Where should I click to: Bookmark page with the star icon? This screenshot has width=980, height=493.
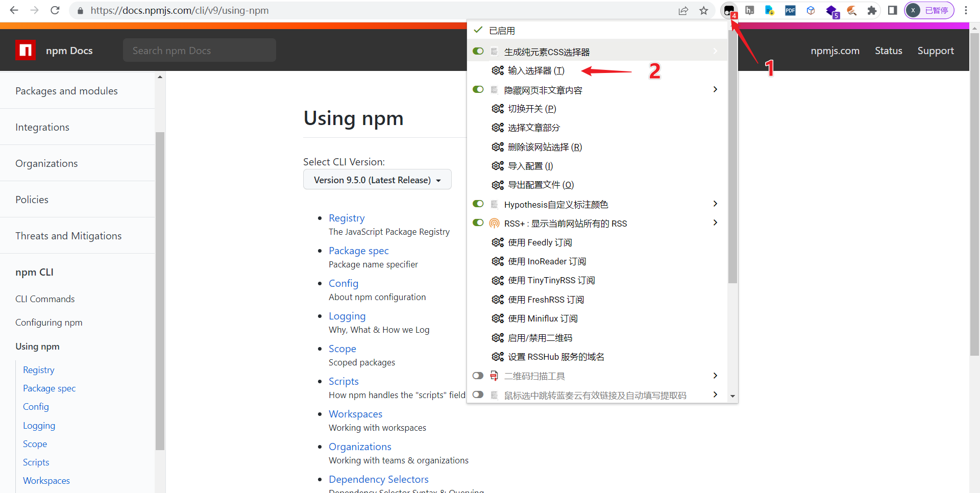tap(704, 10)
